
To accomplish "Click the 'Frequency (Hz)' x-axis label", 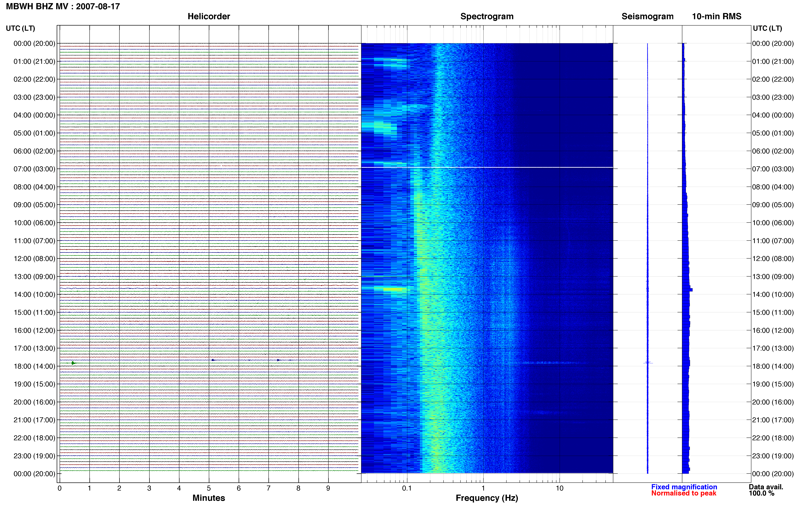I will [487, 498].
